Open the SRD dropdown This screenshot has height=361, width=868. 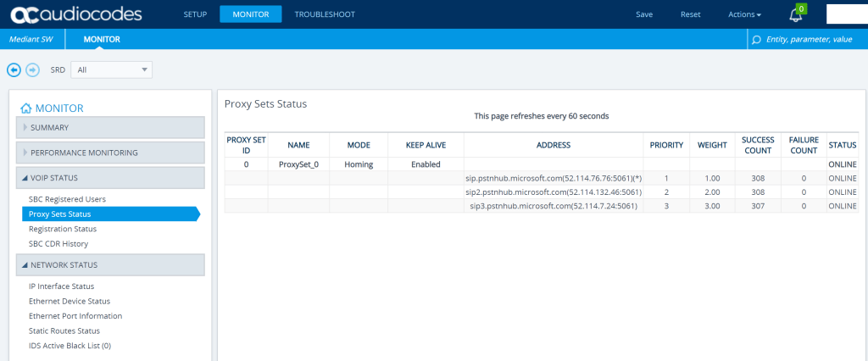point(111,69)
